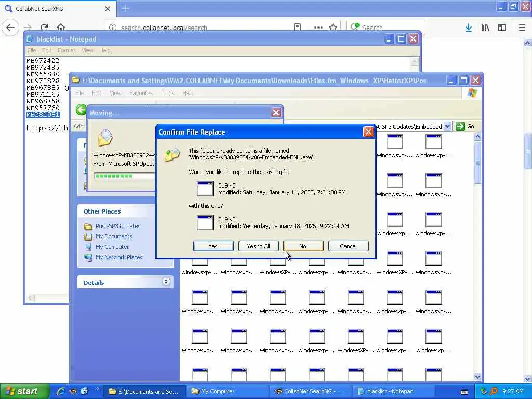Screen dimensions: 532x399
Task: Click Firefox back arrow button
Action: (x=10, y=28)
